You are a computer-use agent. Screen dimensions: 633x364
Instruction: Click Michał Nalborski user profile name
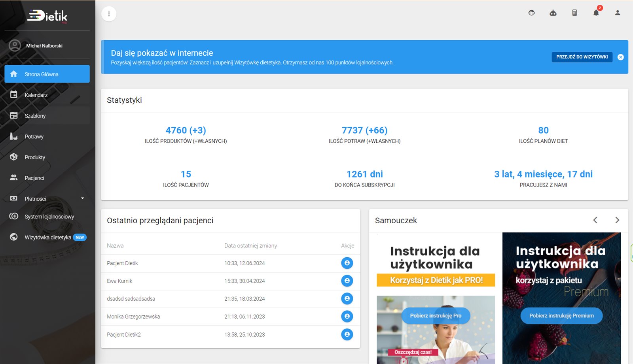pyautogui.click(x=44, y=46)
